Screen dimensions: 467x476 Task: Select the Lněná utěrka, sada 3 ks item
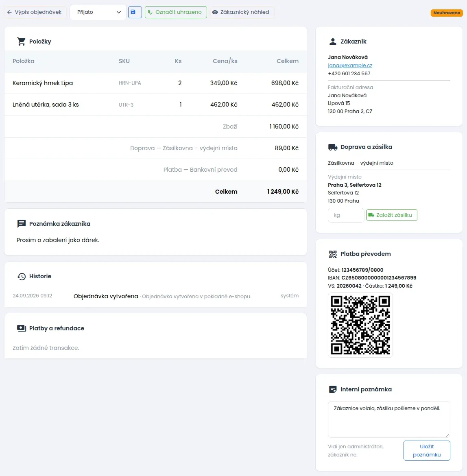pos(46,105)
